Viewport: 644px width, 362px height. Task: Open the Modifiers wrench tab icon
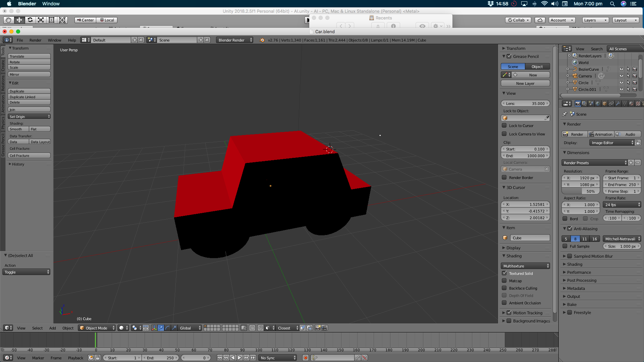tap(618, 104)
